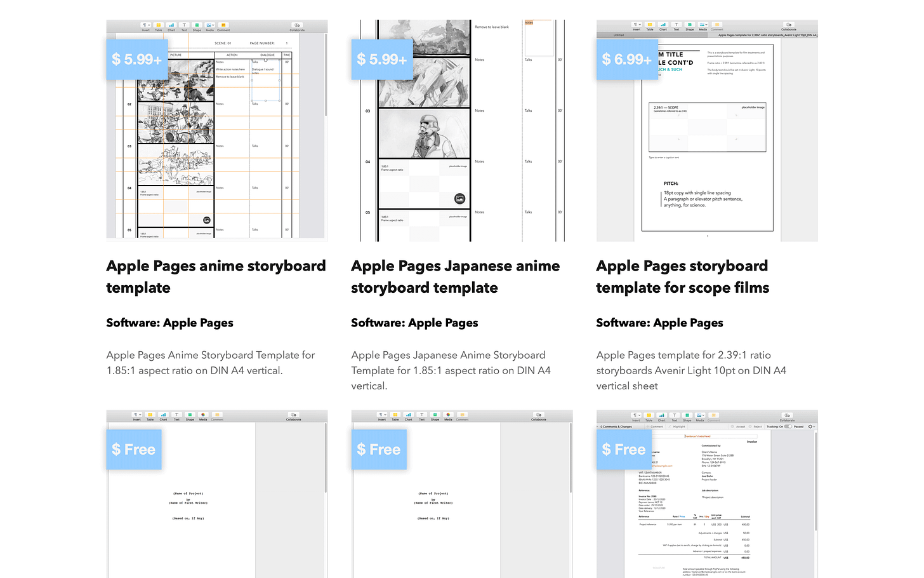Screen dimensions: 924x578
Task: Open the free invoice template thumbnail
Action: click(707, 494)
